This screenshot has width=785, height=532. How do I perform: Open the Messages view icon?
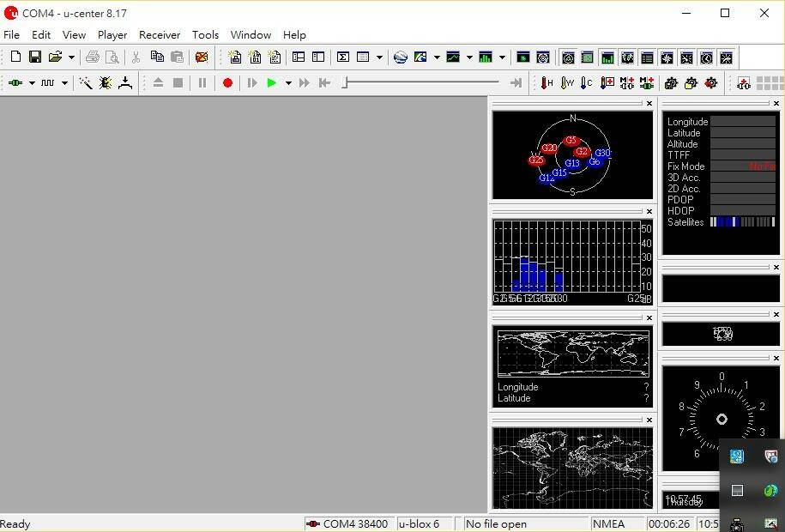point(299,57)
